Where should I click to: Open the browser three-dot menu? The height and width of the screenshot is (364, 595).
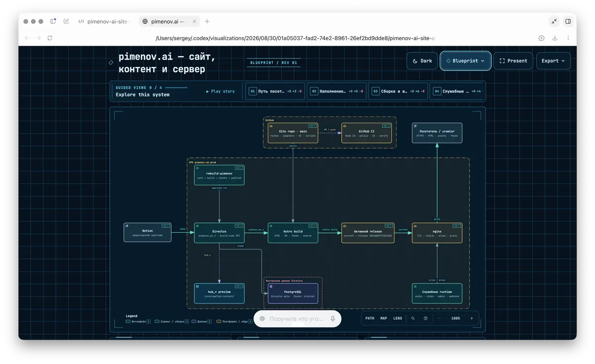tap(568, 38)
